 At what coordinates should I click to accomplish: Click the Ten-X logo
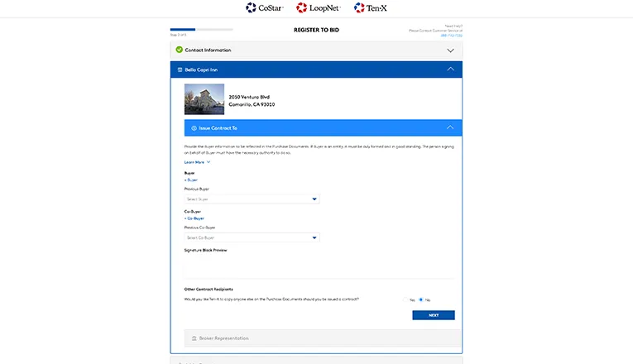click(x=370, y=7)
